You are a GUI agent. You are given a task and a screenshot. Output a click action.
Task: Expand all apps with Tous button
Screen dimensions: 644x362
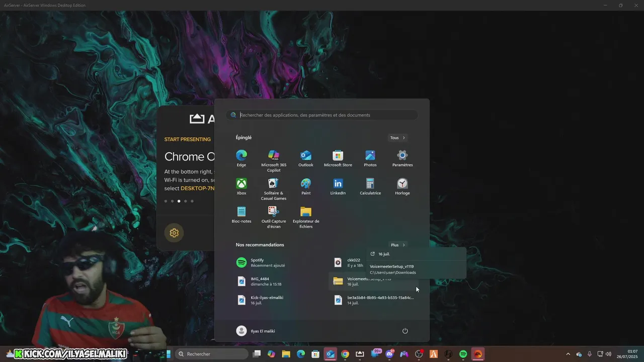click(x=397, y=138)
